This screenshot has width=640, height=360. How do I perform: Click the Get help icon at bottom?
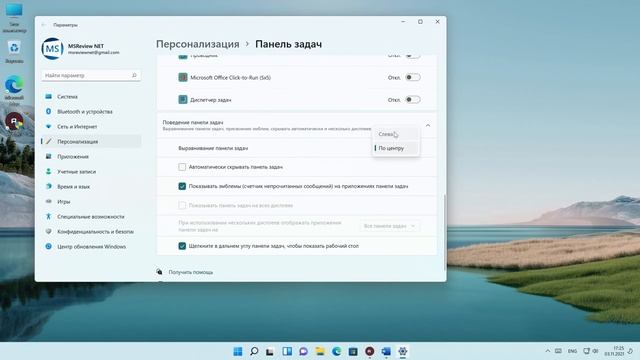pos(160,272)
